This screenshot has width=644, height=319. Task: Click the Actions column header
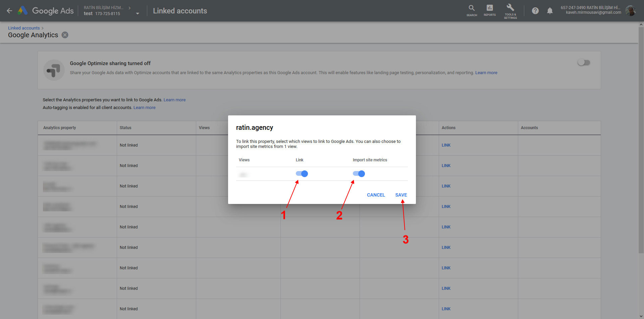[x=448, y=128]
